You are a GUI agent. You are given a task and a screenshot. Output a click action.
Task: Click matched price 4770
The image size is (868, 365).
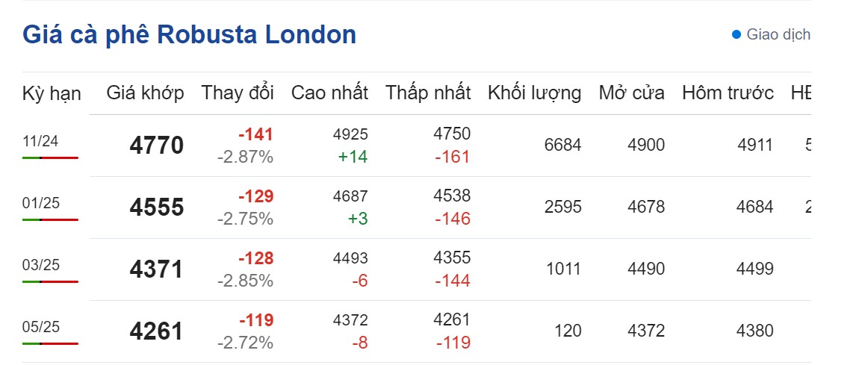[x=156, y=146]
